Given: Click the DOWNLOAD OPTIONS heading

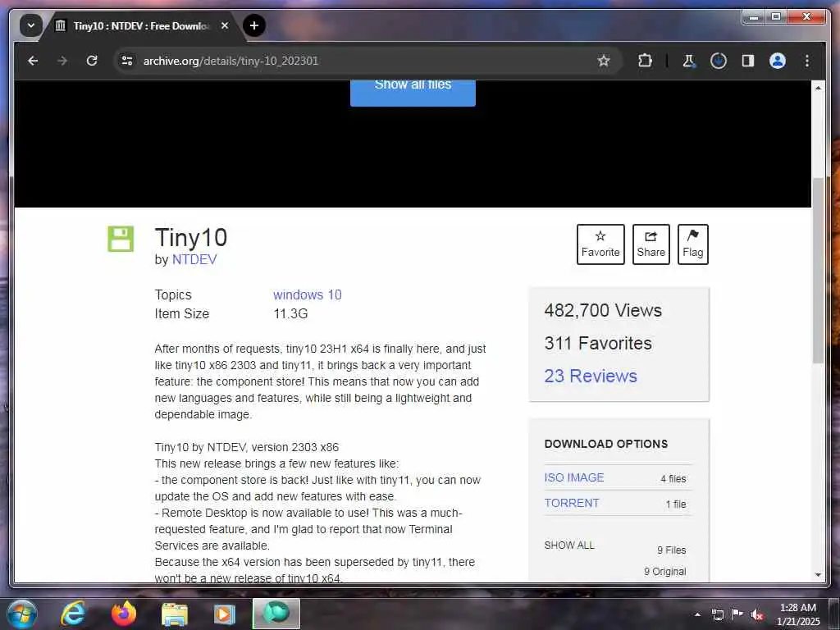Looking at the screenshot, I should [606, 444].
